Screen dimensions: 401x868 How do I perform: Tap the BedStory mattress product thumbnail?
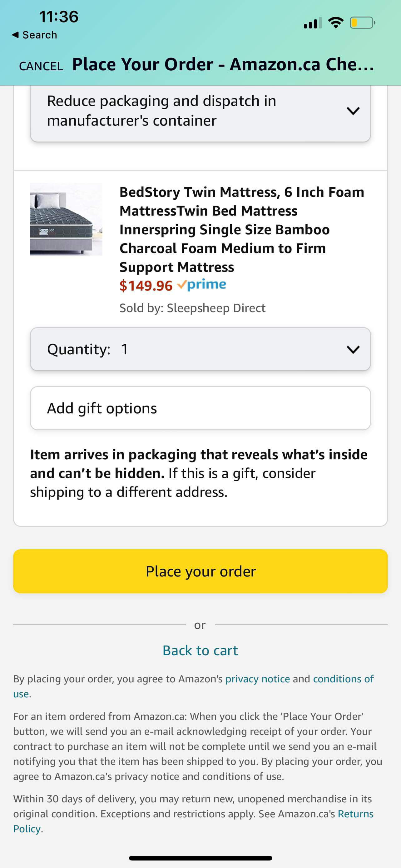point(66,219)
